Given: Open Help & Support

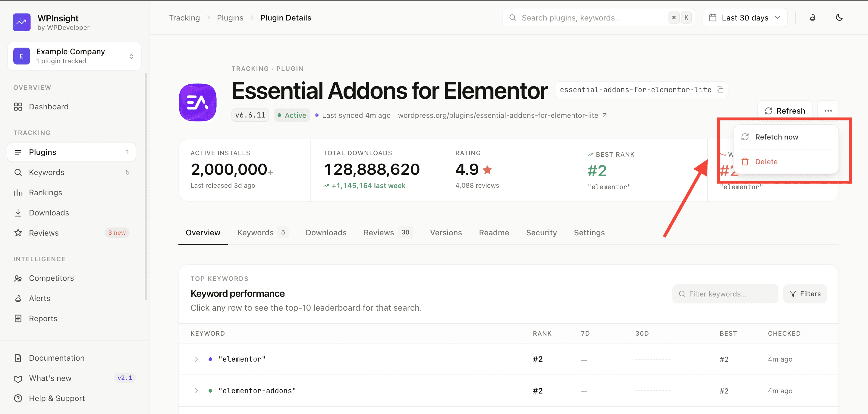Looking at the screenshot, I should click(x=71, y=399).
